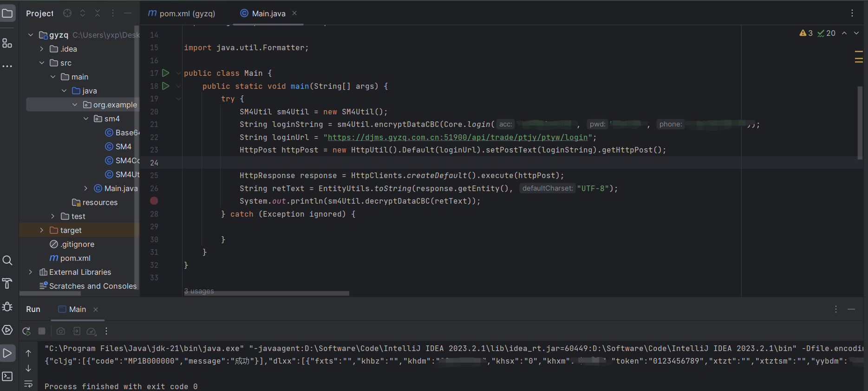Take thread dump camera icon

click(x=61, y=331)
